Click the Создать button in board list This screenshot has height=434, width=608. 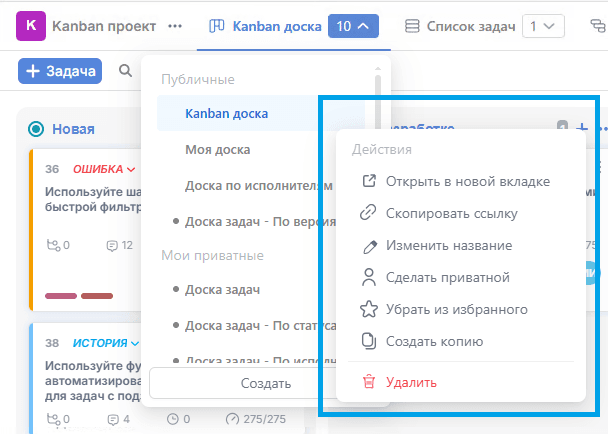click(266, 383)
